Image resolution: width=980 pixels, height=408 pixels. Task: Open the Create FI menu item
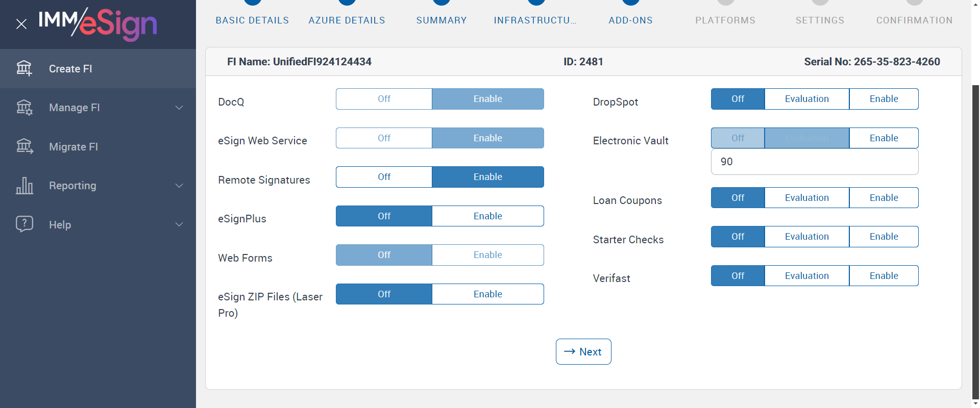(98, 68)
